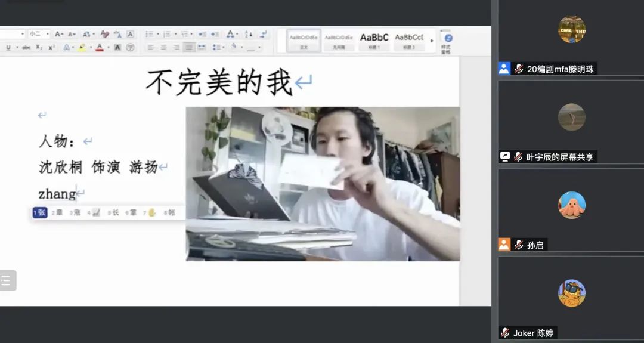Screen dimensions: 644x343
Task: Open the font size dropdown
Action: (x=39, y=34)
